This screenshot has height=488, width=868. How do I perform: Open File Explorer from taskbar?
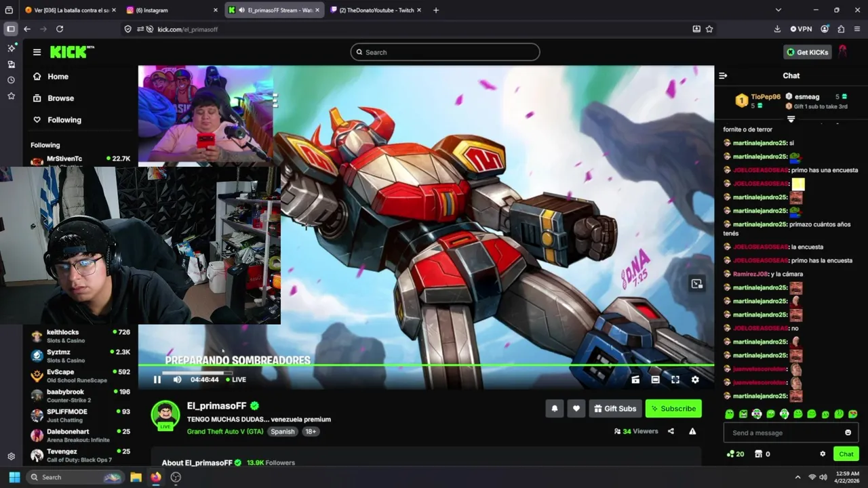point(136,477)
